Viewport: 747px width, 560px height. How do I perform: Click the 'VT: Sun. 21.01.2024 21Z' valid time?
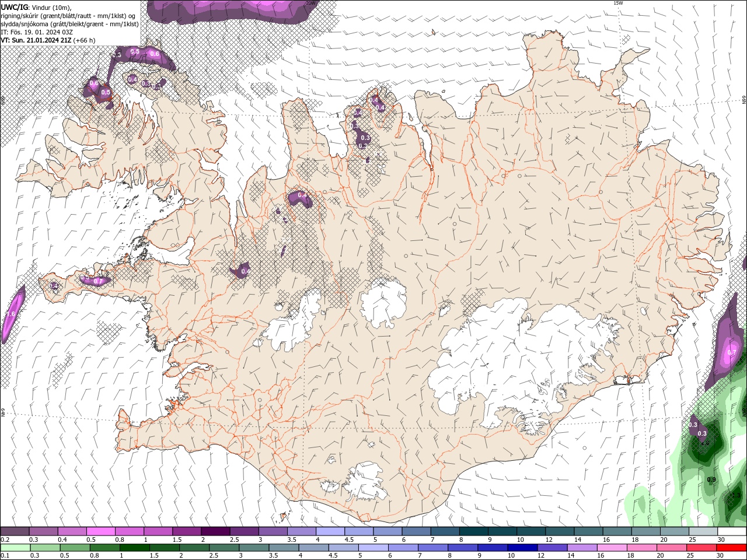pyautogui.click(x=36, y=40)
